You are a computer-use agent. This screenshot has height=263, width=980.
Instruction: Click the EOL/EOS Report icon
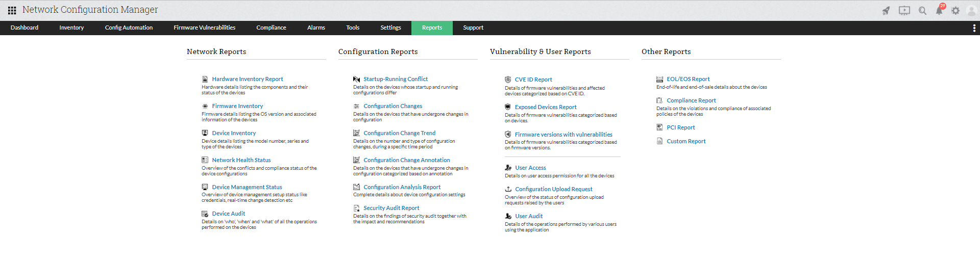point(659,79)
